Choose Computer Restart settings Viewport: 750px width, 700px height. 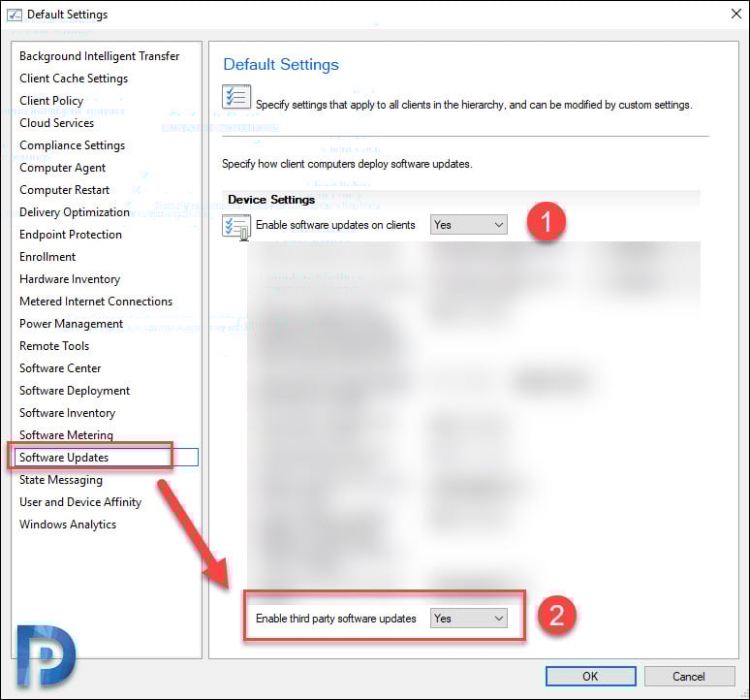tap(65, 190)
